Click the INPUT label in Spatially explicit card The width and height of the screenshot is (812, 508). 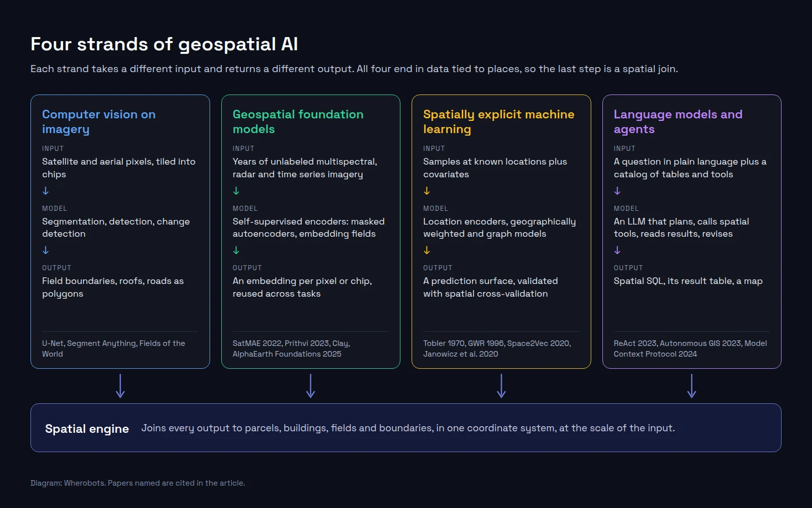(434, 148)
